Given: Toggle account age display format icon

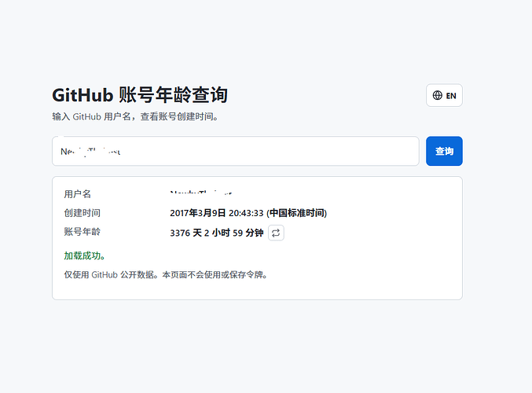Looking at the screenshot, I should click(276, 233).
